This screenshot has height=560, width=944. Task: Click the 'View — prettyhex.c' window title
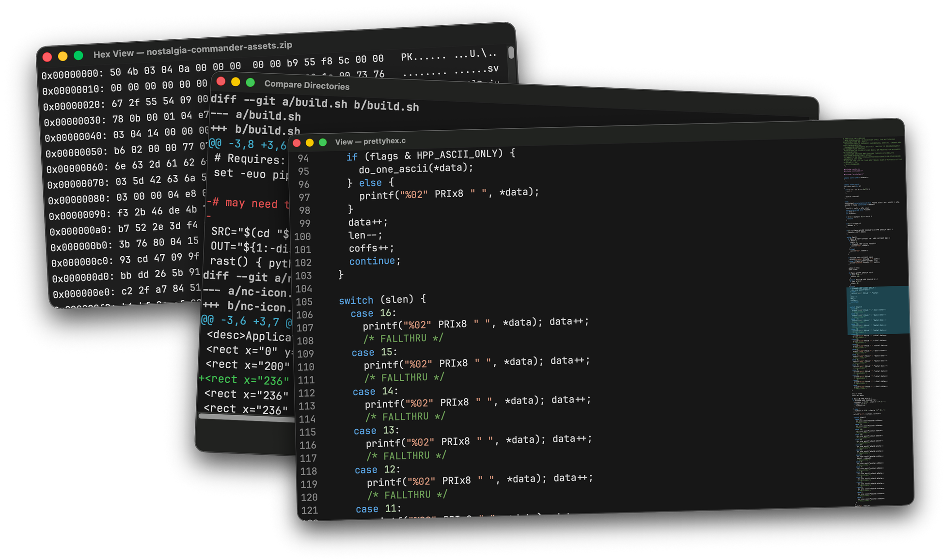(370, 141)
